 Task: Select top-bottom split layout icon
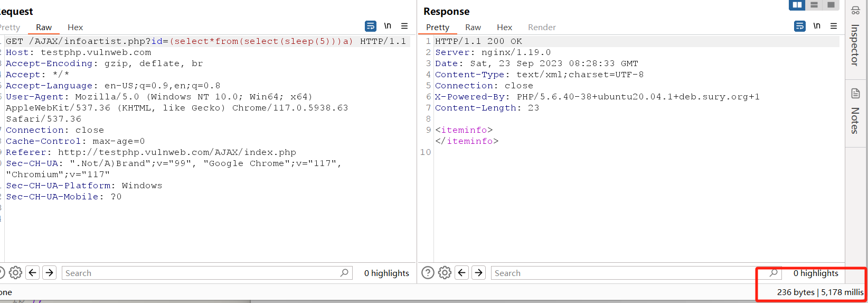coord(814,5)
